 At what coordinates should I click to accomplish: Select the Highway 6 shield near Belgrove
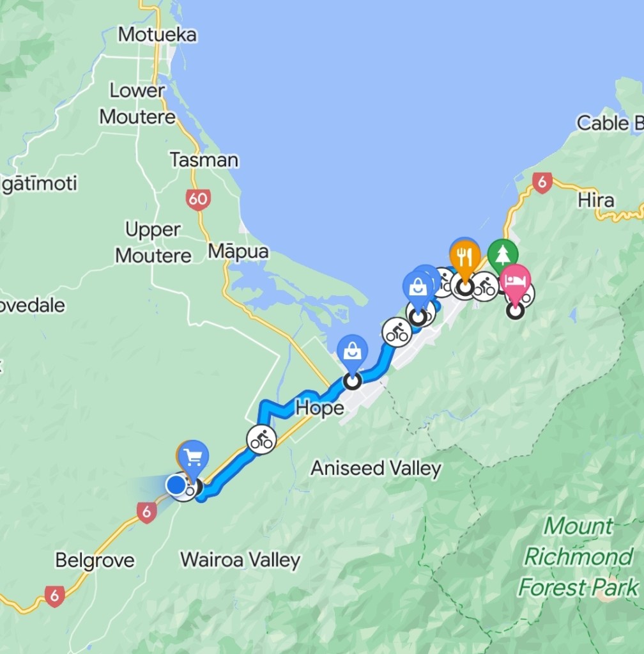(x=55, y=596)
